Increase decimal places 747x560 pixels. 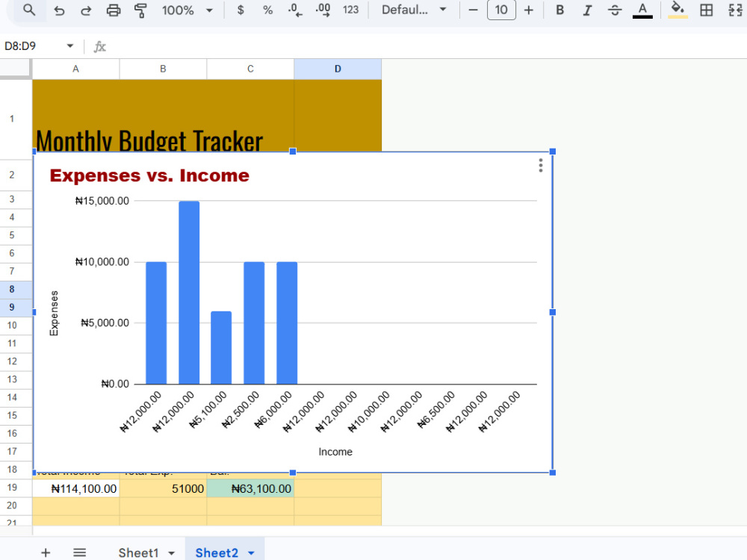click(x=323, y=10)
